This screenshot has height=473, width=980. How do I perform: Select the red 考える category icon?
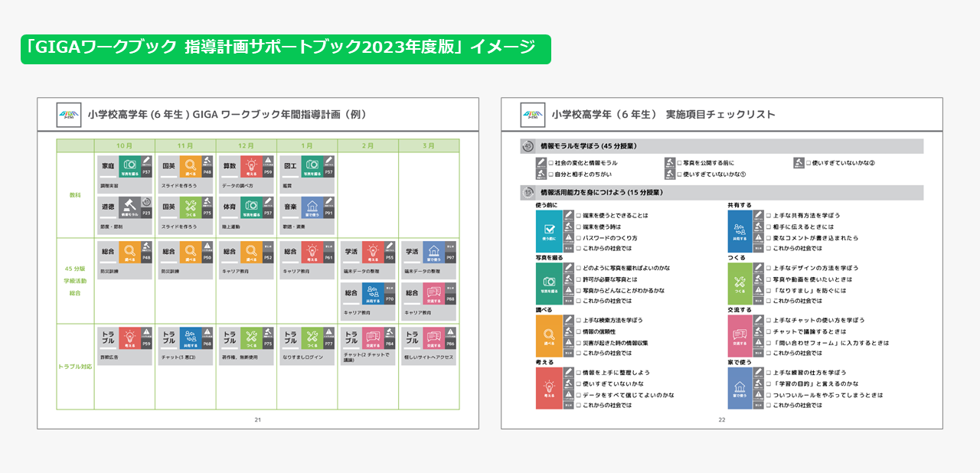(549, 388)
